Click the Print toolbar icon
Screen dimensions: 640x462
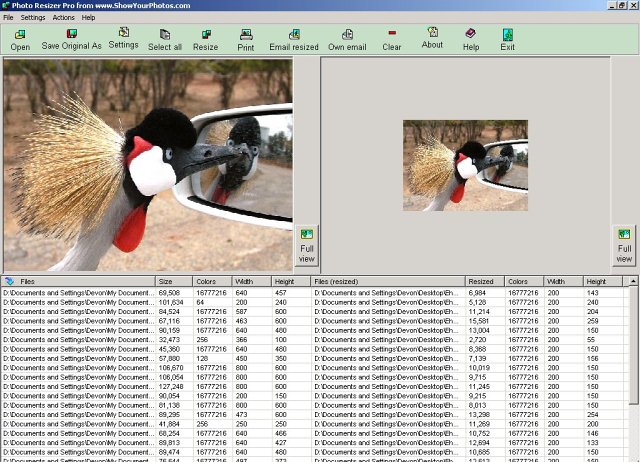(x=246, y=34)
